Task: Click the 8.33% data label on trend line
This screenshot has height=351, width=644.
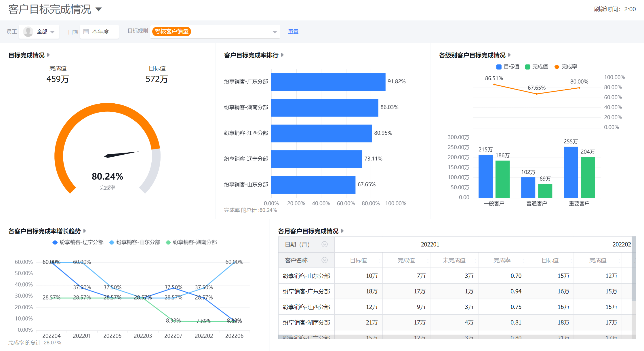Action: tap(173, 320)
